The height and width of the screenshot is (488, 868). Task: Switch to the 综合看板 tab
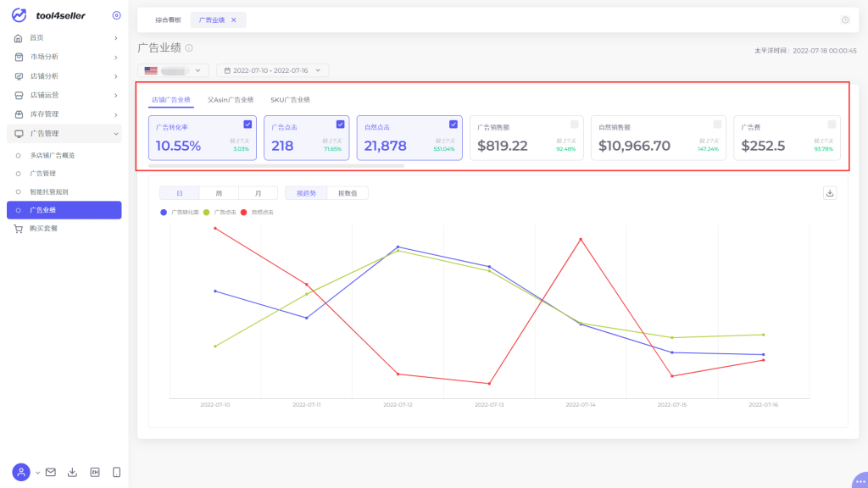(168, 19)
